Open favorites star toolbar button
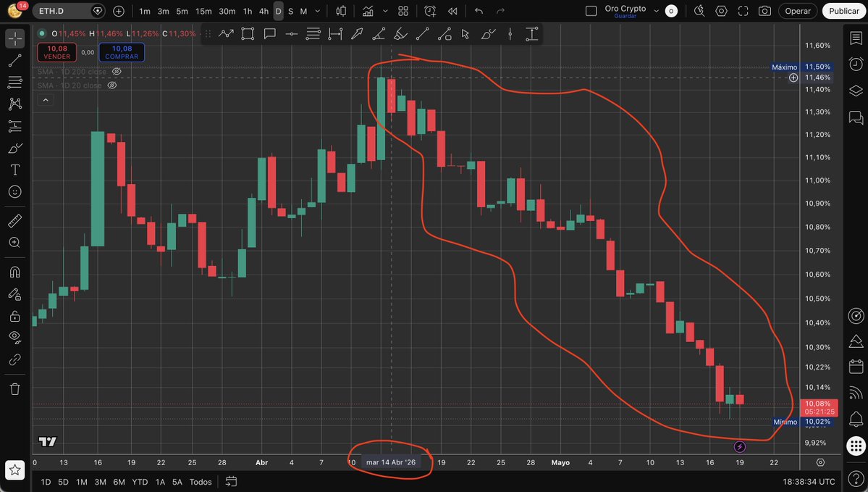This screenshot has width=868, height=492. pos(15,470)
